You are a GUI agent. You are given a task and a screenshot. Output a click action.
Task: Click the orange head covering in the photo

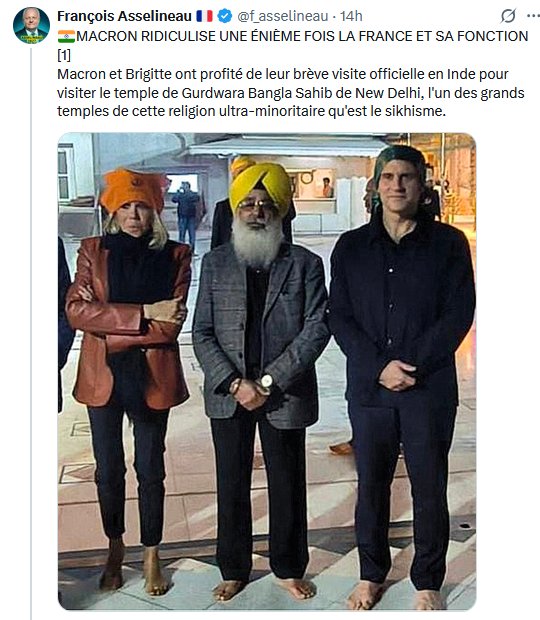pyautogui.click(x=132, y=190)
